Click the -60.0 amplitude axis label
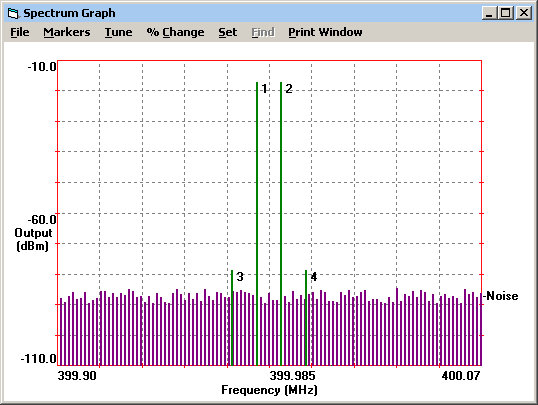This screenshot has width=538, height=405. (x=42, y=219)
